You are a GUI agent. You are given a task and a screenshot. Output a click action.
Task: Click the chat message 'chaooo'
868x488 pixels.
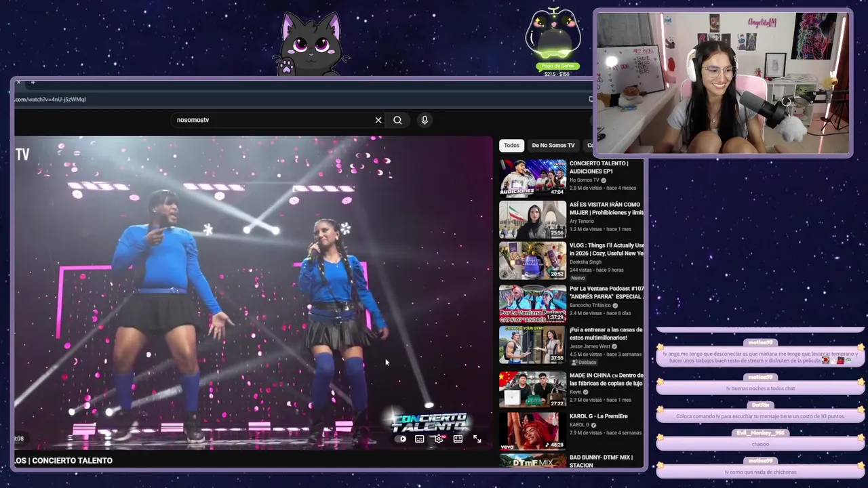[760, 444]
